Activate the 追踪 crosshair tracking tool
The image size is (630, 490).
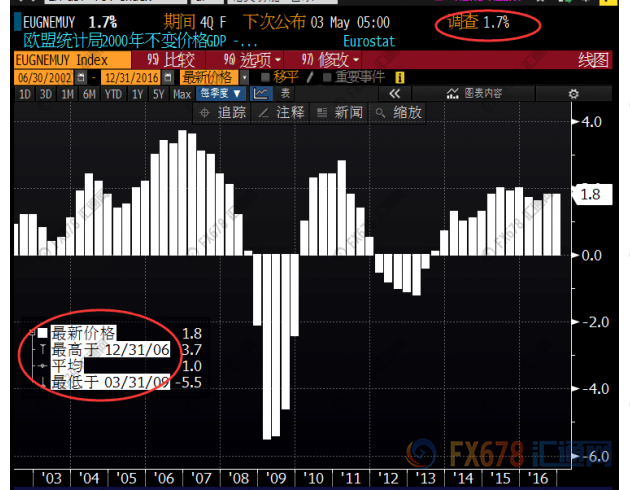point(223,113)
